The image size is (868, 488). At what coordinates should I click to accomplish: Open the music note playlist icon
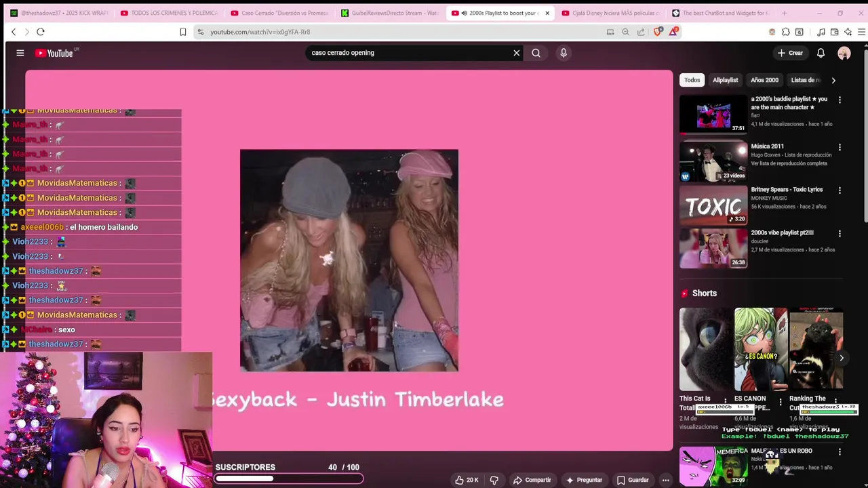821,32
